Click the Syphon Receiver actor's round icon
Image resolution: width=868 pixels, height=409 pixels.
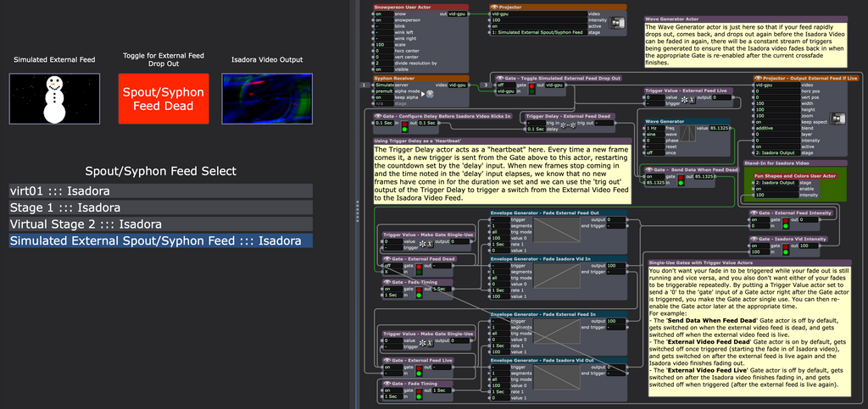coord(428,94)
